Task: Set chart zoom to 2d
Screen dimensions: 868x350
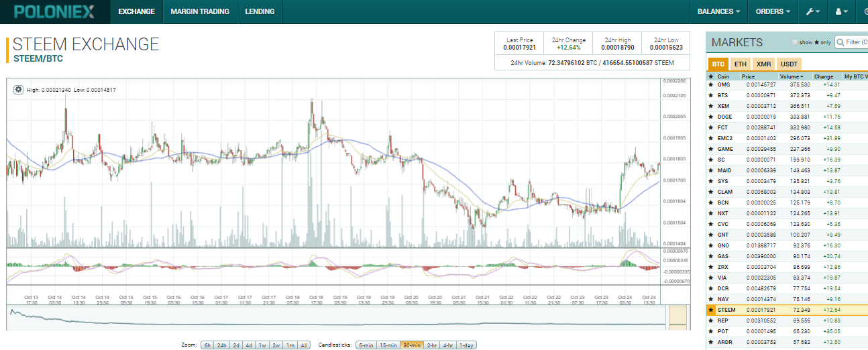Action: click(236, 345)
